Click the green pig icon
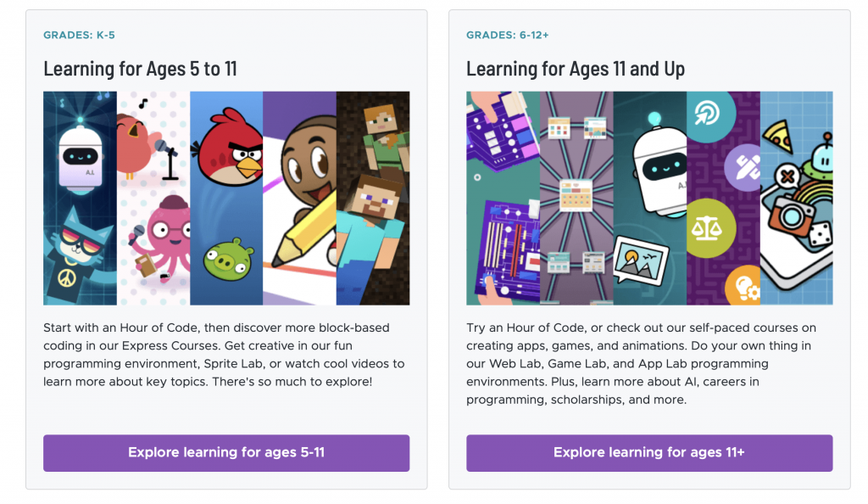This screenshot has height=504, width=868. (228, 260)
